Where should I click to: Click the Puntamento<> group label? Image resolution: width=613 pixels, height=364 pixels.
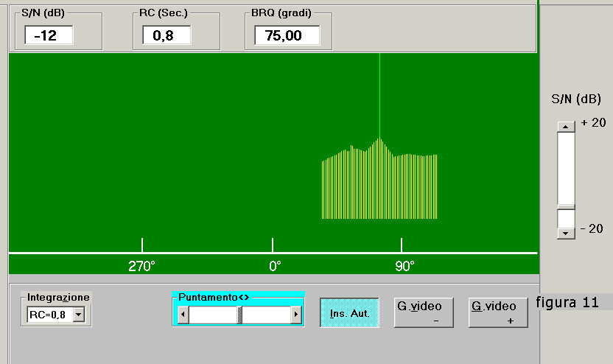[x=214, y=297]
